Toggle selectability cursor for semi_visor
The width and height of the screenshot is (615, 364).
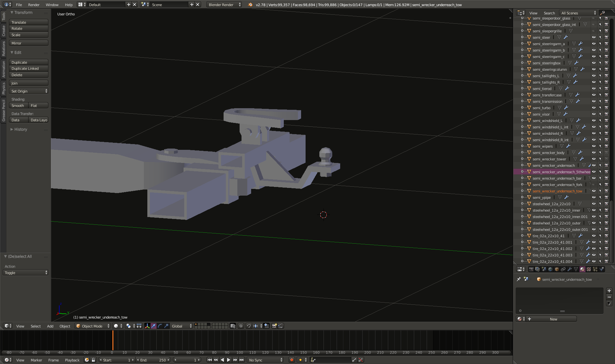[x=600, y=114]
